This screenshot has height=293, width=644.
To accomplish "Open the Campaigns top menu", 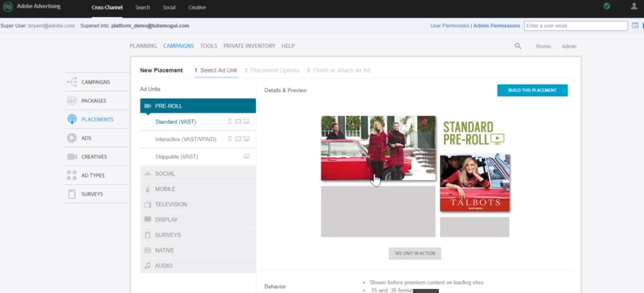I will [x=179, y=46].
